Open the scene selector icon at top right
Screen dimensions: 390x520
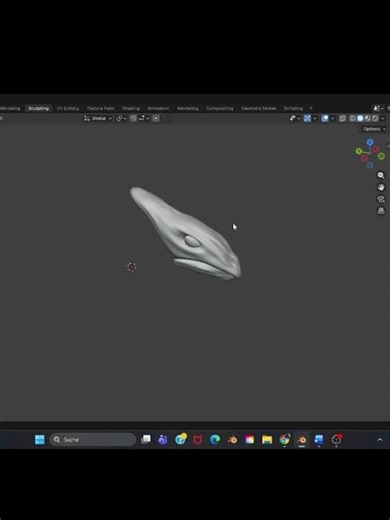(377, 108)
